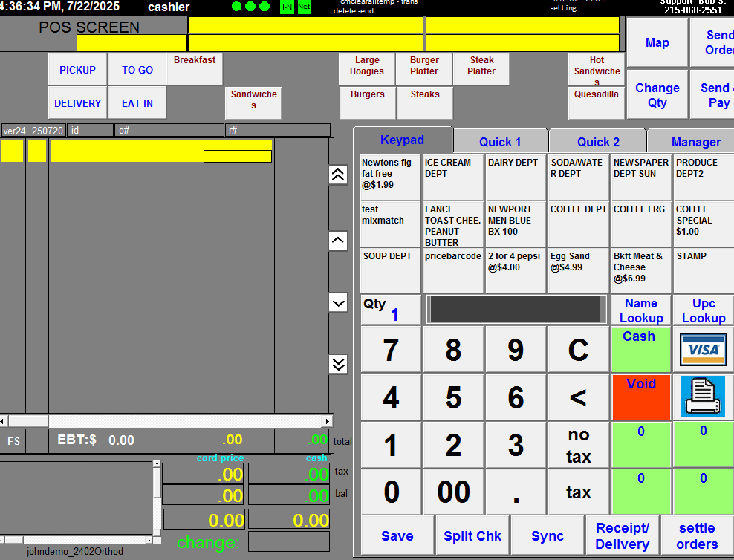Screen dimensions: 734x560
Task: Tap keypad digit 5
Action: 453,397
